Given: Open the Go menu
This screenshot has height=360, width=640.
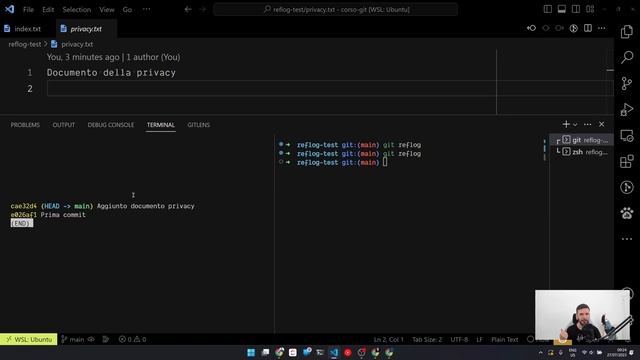Looking at the screenshot, I should [x=127, y=9].
